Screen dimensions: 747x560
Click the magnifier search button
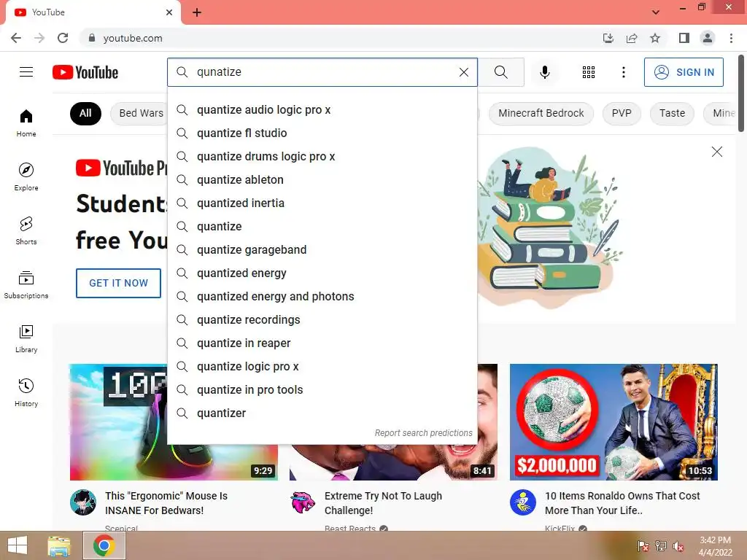(x=500, y=72)
